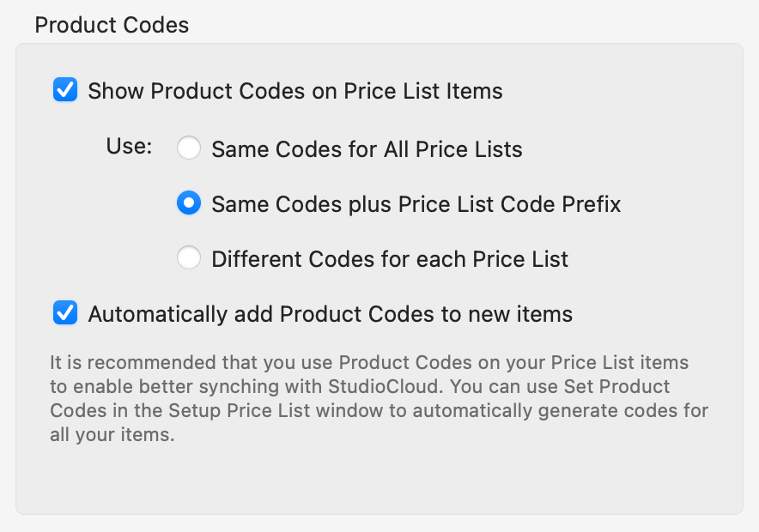Viewport: 759px width, 532px height.
Task: Click the Product Codes section heading
Action: coord(112,24)
